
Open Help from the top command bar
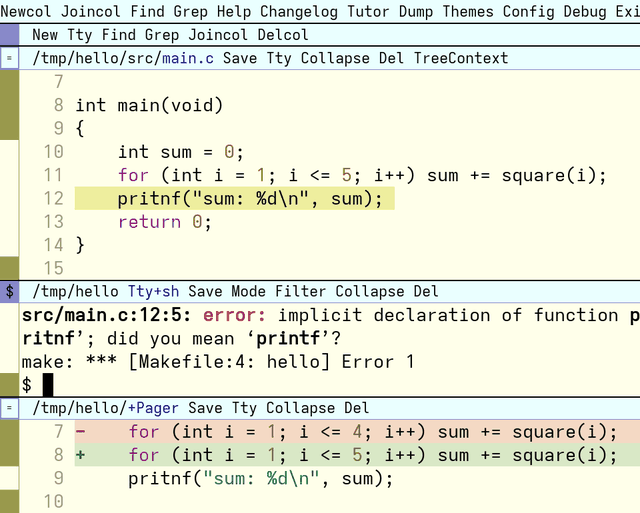[x=234, y=11]
